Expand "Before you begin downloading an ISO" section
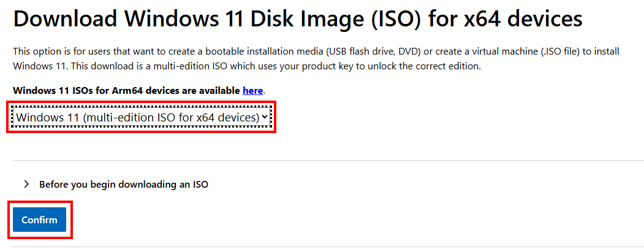The width and height of the screenshot is (644, 249). pos(123,184)
